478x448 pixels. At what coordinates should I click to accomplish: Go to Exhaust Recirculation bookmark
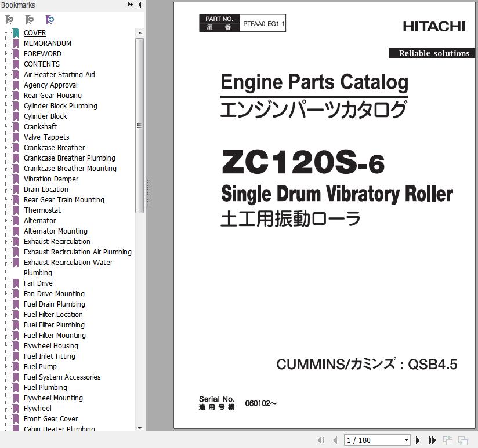pyautogui.click(x=57, y=242)
